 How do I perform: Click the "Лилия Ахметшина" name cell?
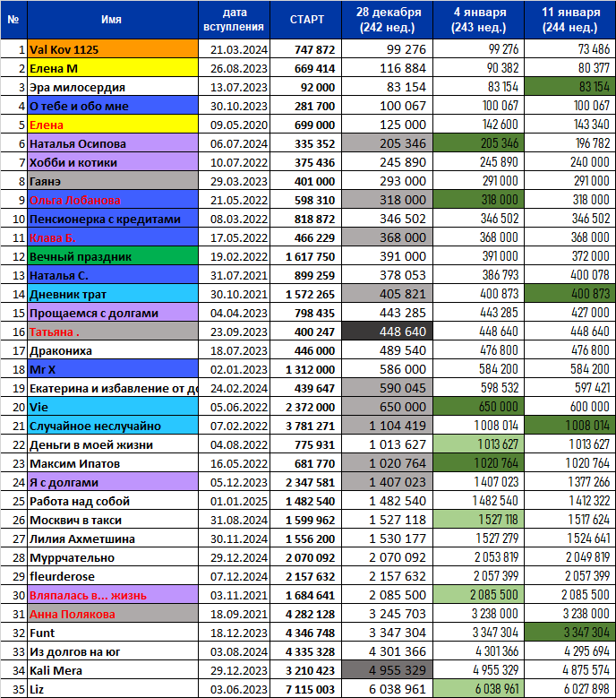[x=113, y=539]
